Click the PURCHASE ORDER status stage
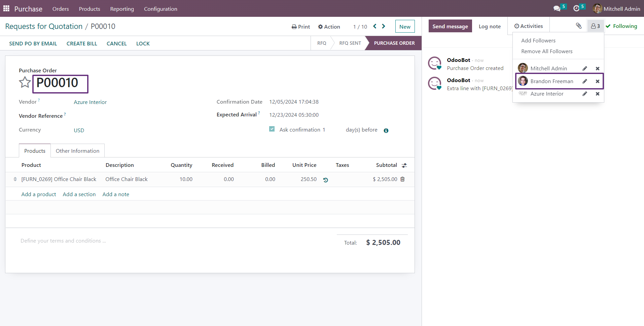The width and height of the screenshot is (644, 326). point(394,43)
